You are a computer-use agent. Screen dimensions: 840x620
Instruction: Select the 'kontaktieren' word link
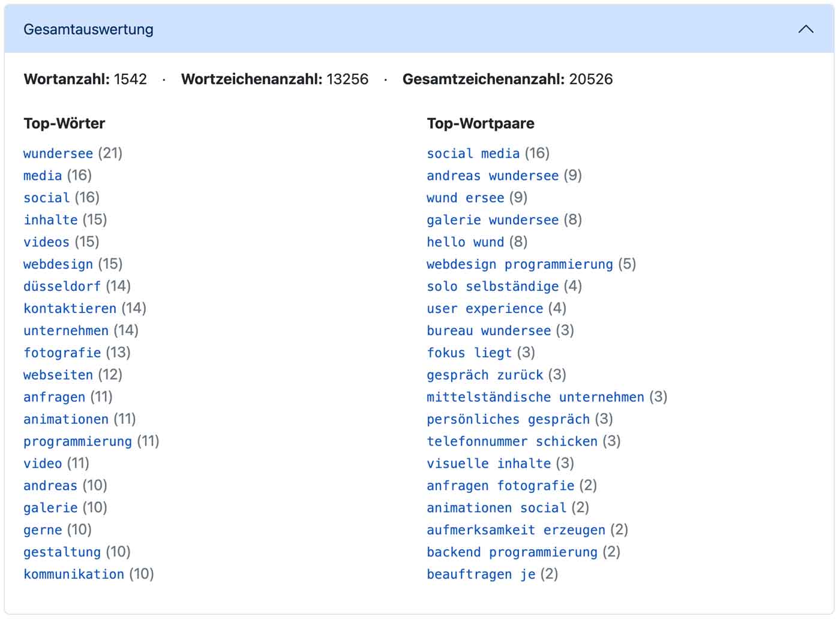[x=70, y=309]
